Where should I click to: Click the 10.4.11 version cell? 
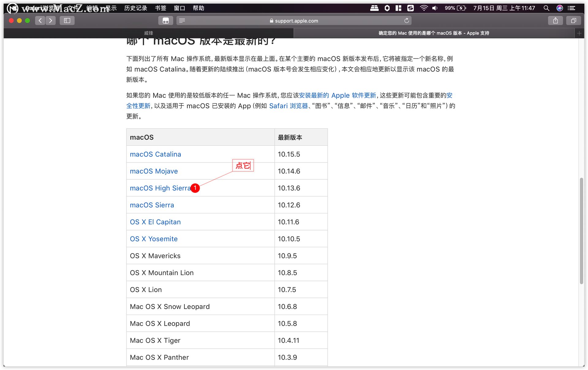click(301, 340)
